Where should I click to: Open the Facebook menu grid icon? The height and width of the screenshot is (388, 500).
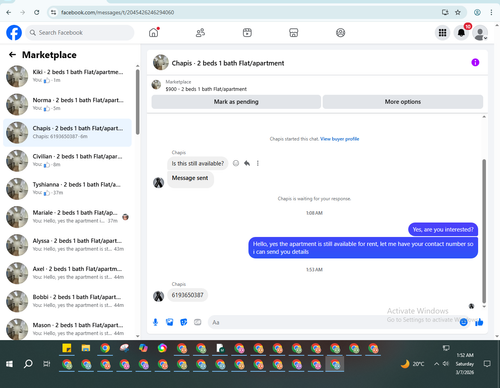coord(442,33)
